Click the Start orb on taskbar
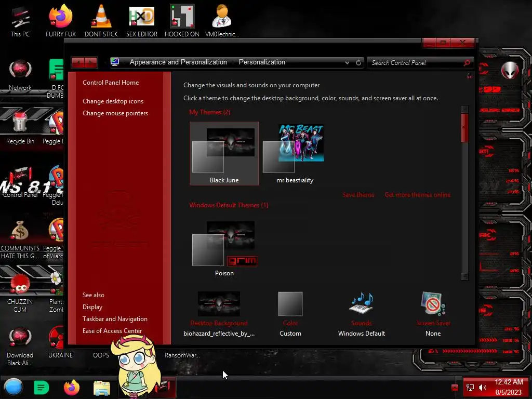Screen dimensions: 532x399 coord(14,387)
